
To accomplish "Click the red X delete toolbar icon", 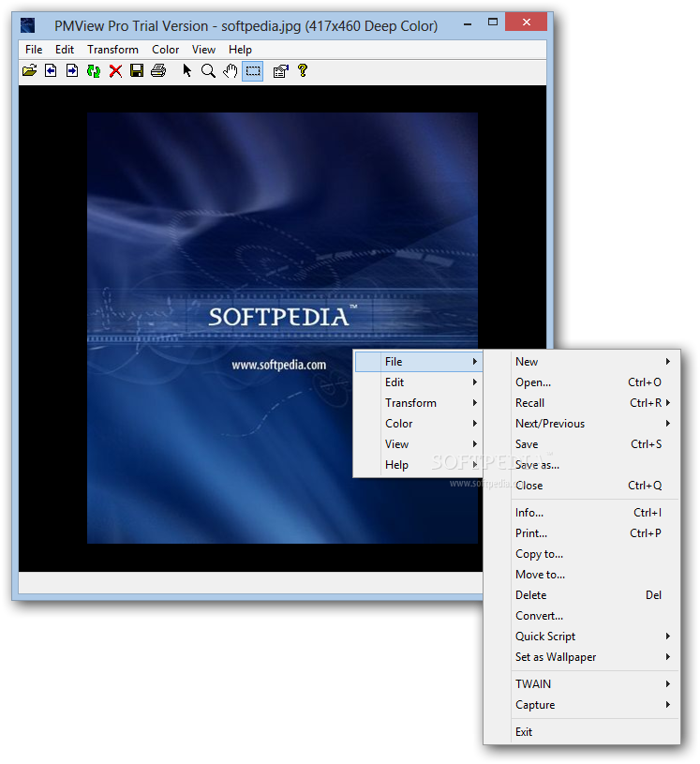I will tap(115, 71).
